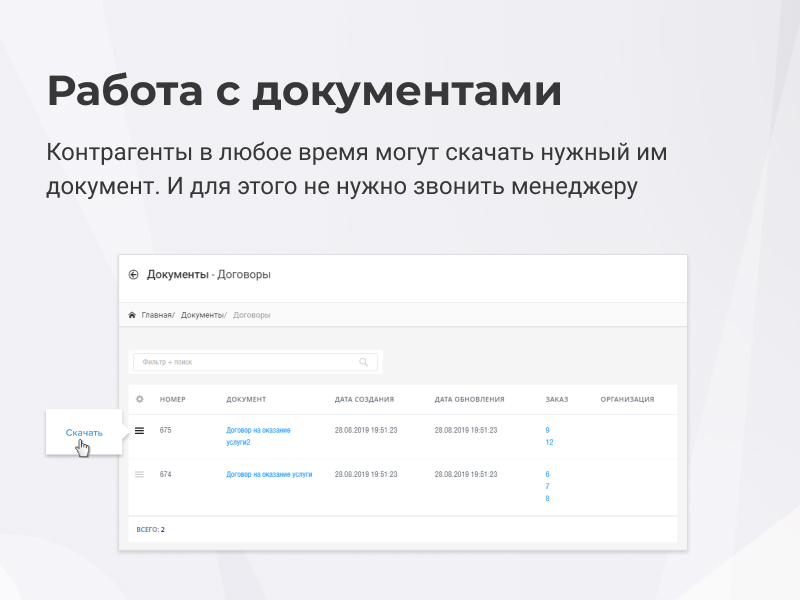Click the hamburger action icon for document 675
Image resolution: width=800 pixels, height=600 pixels.
[x=139, y=432]
